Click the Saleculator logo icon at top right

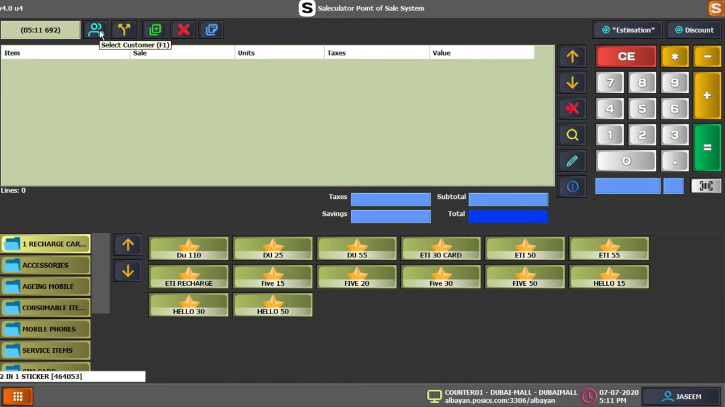point(715,8)
